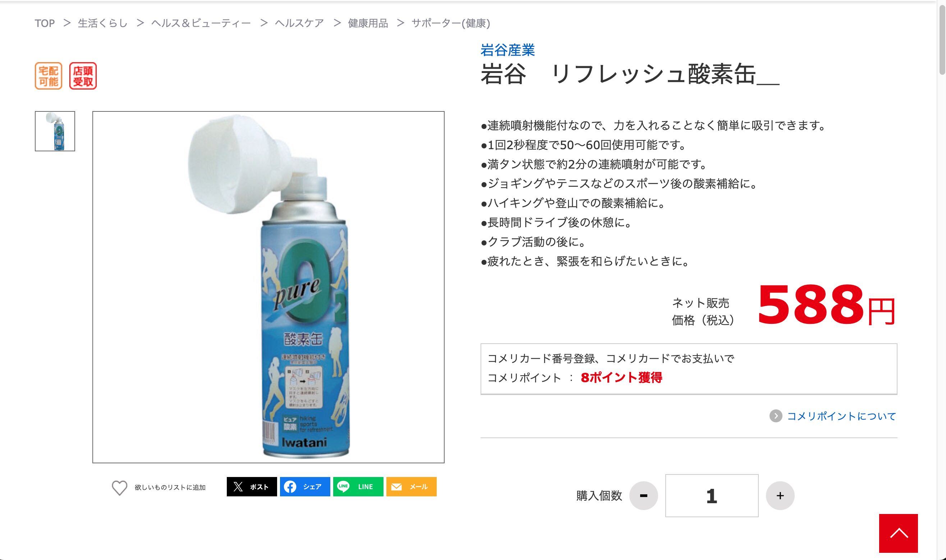Jump back to top with red arrow button
This screenshot has height=560, width=946.
[899, 533]
